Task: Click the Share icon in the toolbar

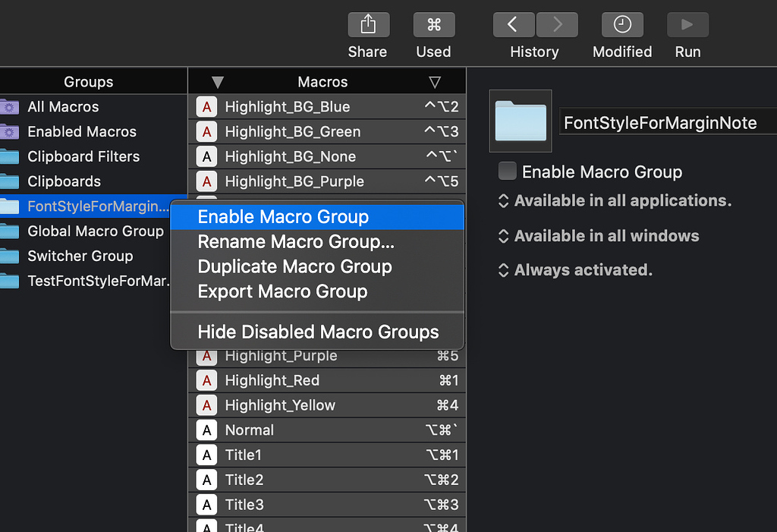Action: pyautogui.click(x=368, y=24)
